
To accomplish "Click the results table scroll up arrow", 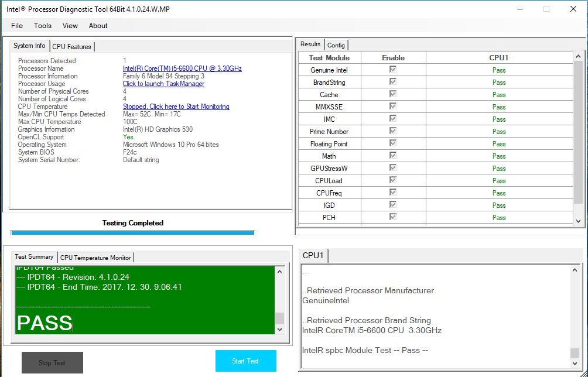I will (578, 57).
